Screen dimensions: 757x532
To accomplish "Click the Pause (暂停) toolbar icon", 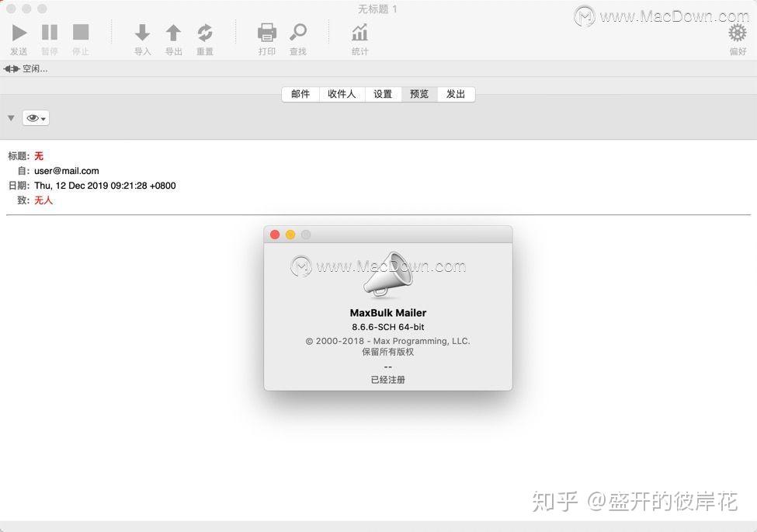I will (50, 33).
